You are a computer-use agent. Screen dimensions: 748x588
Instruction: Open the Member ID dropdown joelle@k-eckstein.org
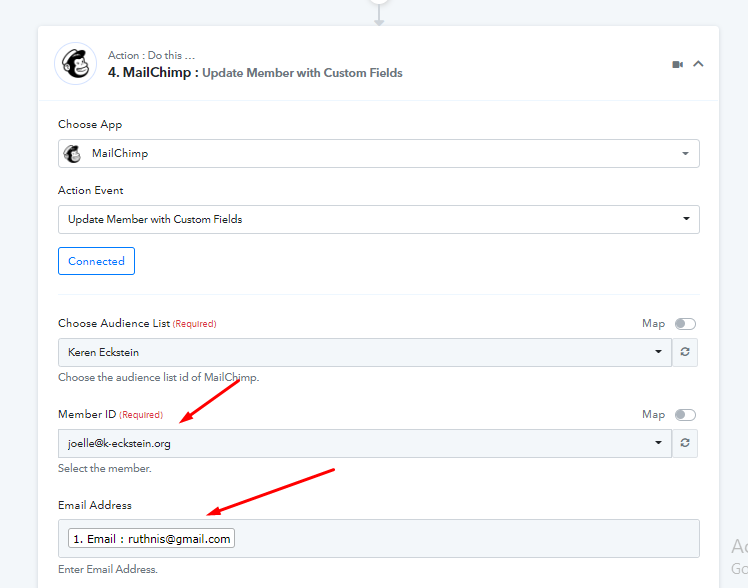365,444
